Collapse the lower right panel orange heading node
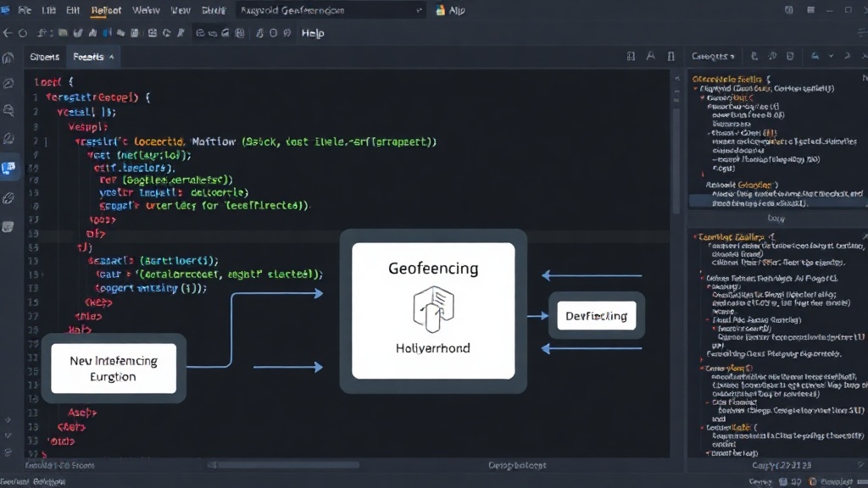The image size is (868, 488). 696,237
